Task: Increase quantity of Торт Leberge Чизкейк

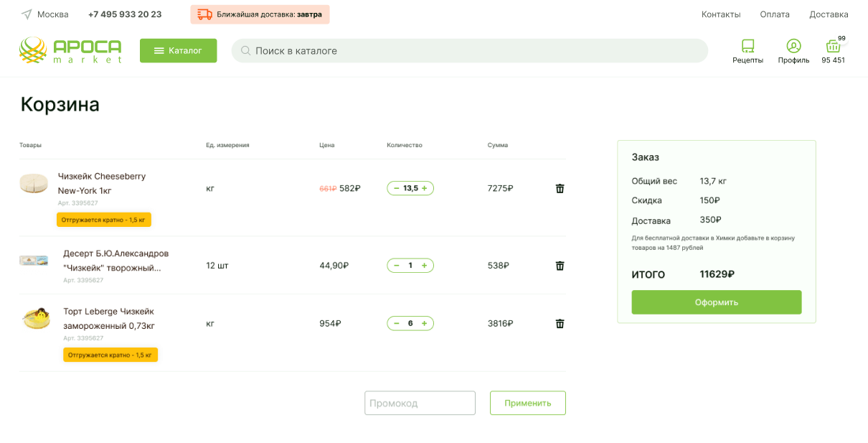Action: [424, 324]
